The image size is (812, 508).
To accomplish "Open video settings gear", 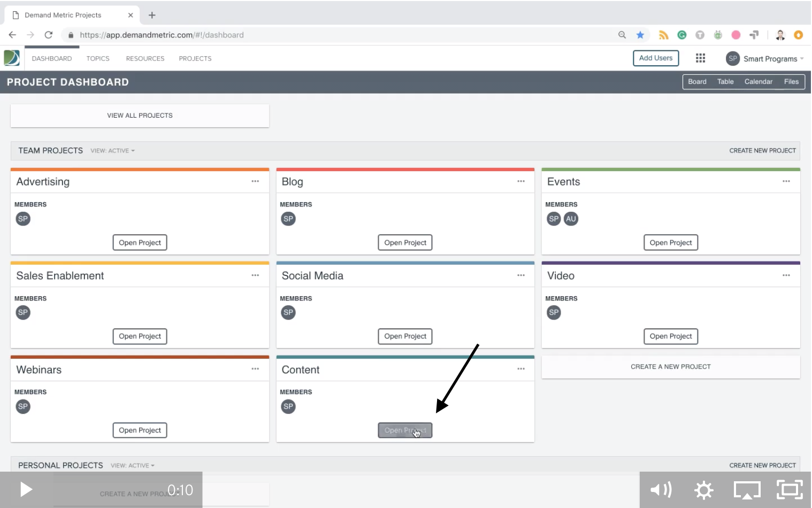I will pyautogui.click(x=704, y=490).
